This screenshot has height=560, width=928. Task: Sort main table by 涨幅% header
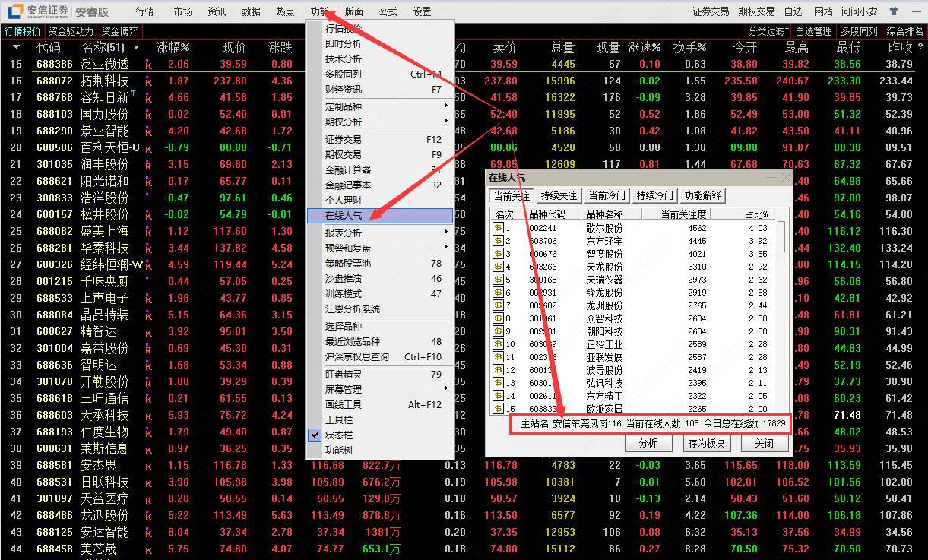point(173,47)
